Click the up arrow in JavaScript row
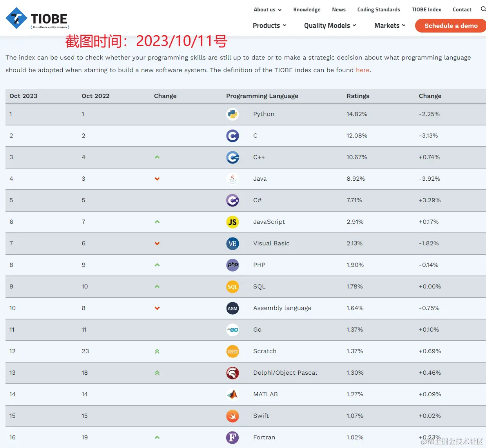 tap(157, 222)
